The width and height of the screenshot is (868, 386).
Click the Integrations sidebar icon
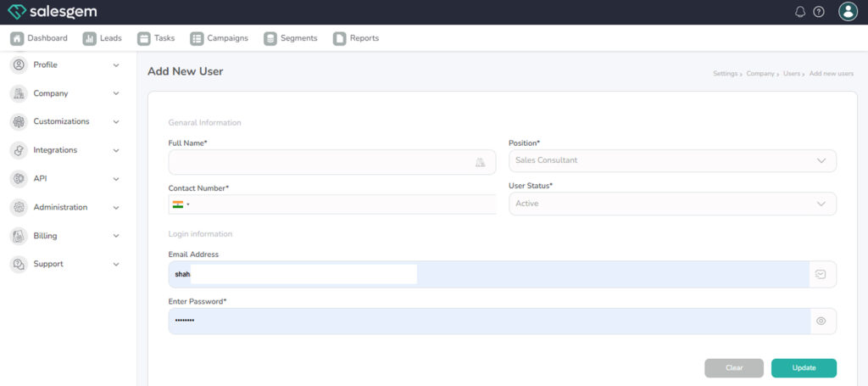19,150
